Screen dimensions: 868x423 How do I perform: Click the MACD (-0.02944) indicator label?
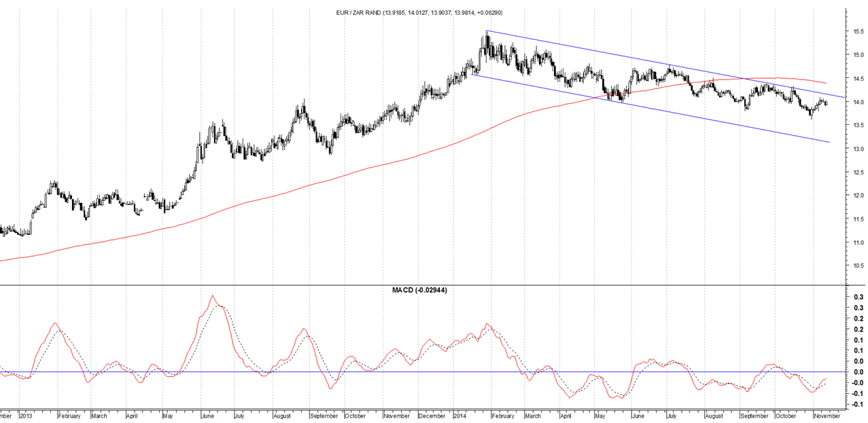click(419, 290)
